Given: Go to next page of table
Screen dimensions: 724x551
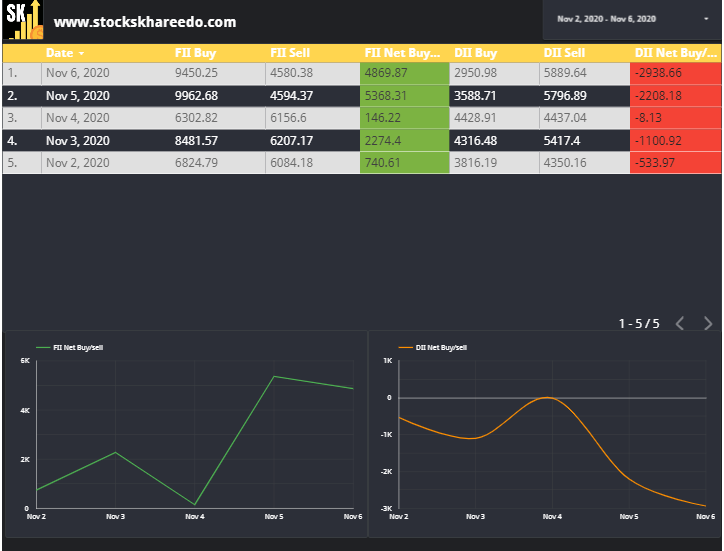Looking at the screenshot, I should pos(707,323).
